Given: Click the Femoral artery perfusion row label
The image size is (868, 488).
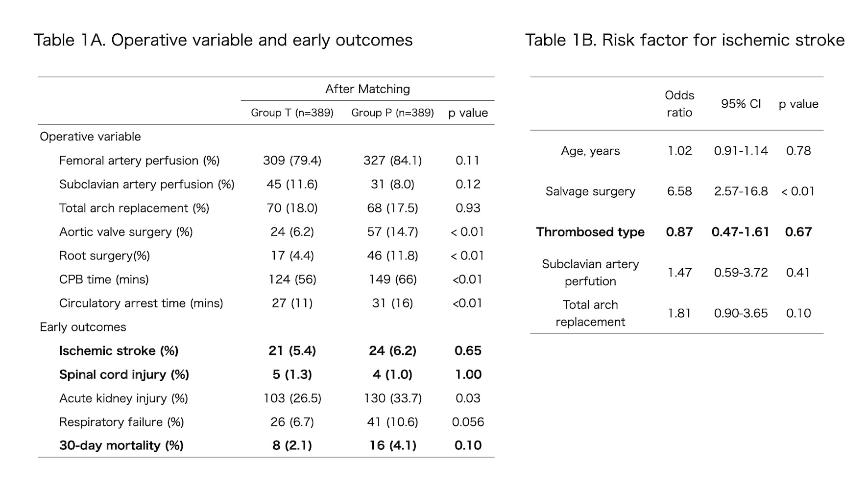Looking at the screenshot, I should click(139, 161).
